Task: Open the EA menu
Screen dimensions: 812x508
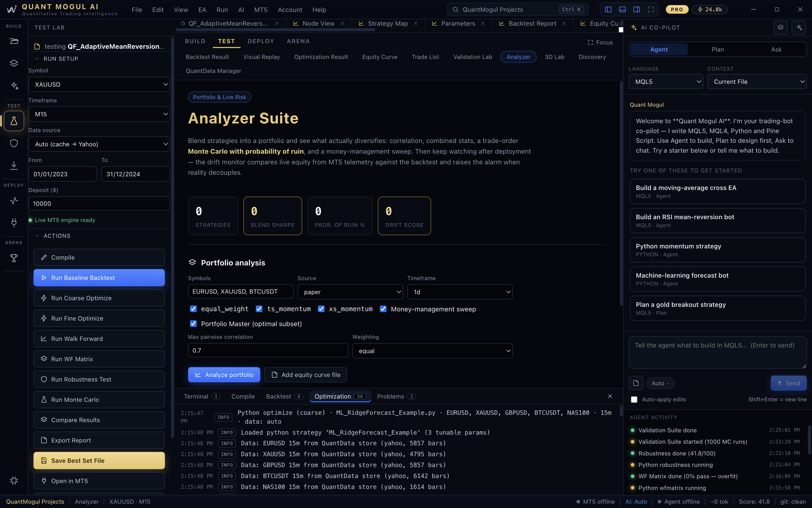Action: point(202,10)
